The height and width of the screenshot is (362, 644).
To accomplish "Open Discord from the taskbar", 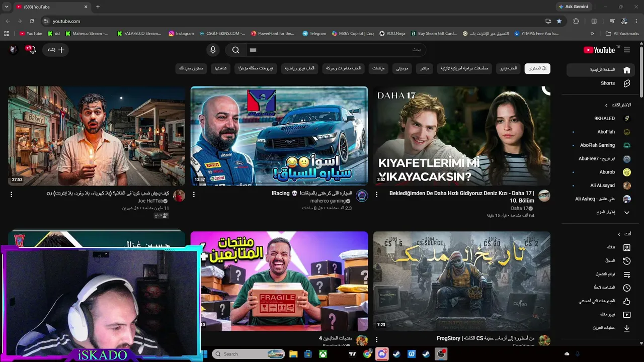I will point(382,354).
